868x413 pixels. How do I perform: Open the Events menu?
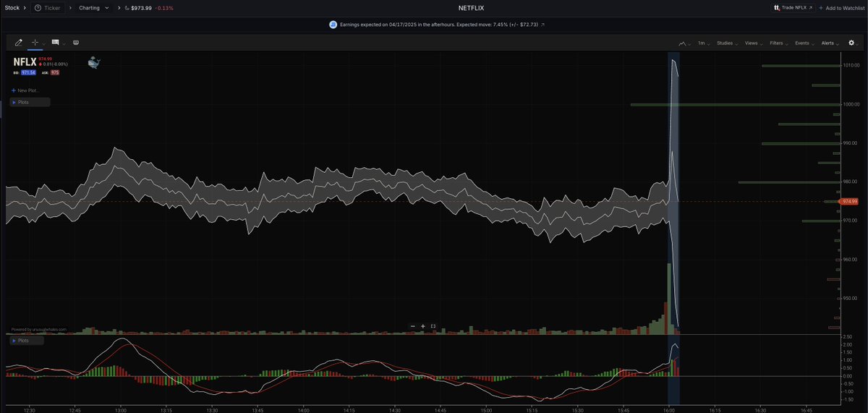(x=804, y=43)
